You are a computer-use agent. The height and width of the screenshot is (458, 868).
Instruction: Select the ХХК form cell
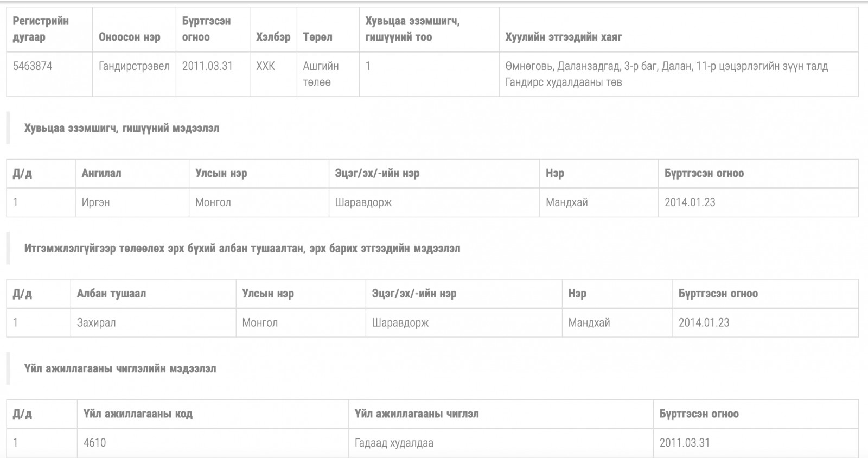click(273, 74)
